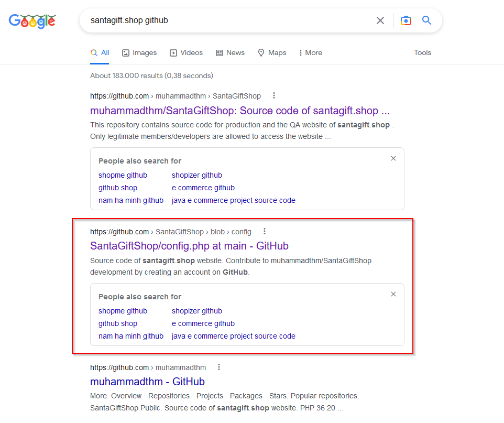Screen dimensions: 504x423
Task: Open three-dot menu for config.php result
Action: pyautogui.click(x=265, y=231)
